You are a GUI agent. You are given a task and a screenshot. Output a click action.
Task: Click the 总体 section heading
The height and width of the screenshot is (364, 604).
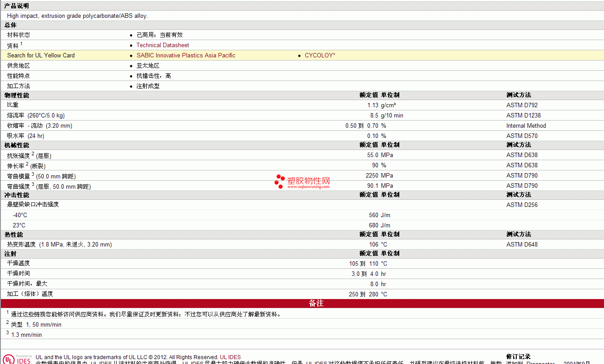click(10, 25)
